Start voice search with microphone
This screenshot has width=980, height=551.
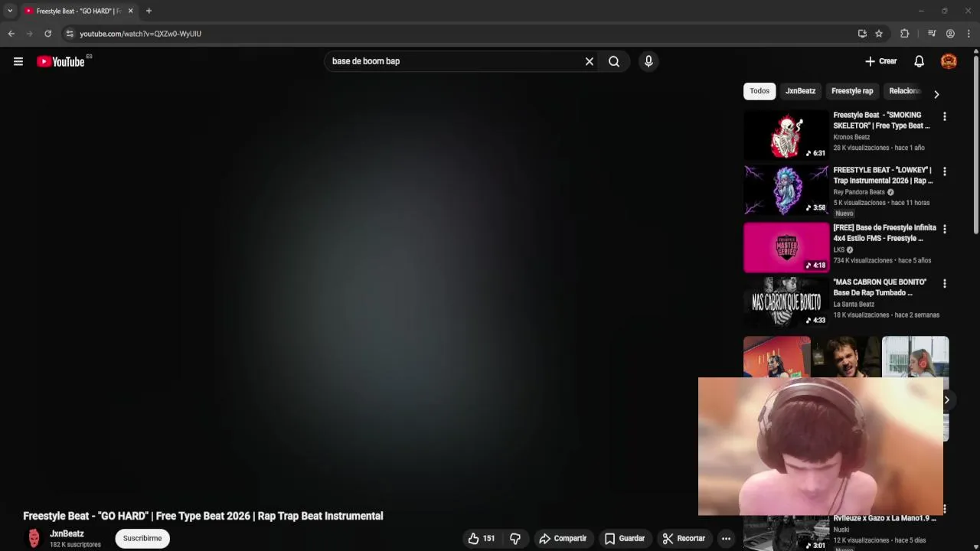point(648,61)
